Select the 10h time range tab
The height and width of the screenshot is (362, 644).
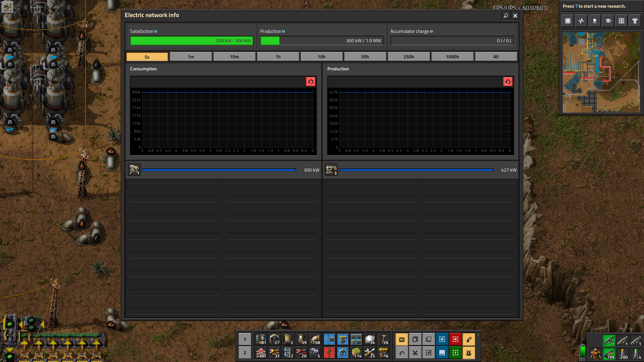tap(322, 57)
